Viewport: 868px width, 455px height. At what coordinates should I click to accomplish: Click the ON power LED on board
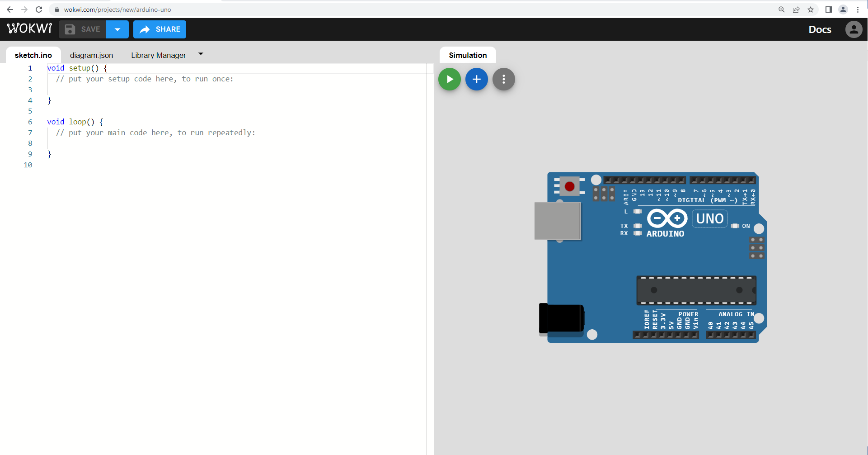[x=736, y=226]
